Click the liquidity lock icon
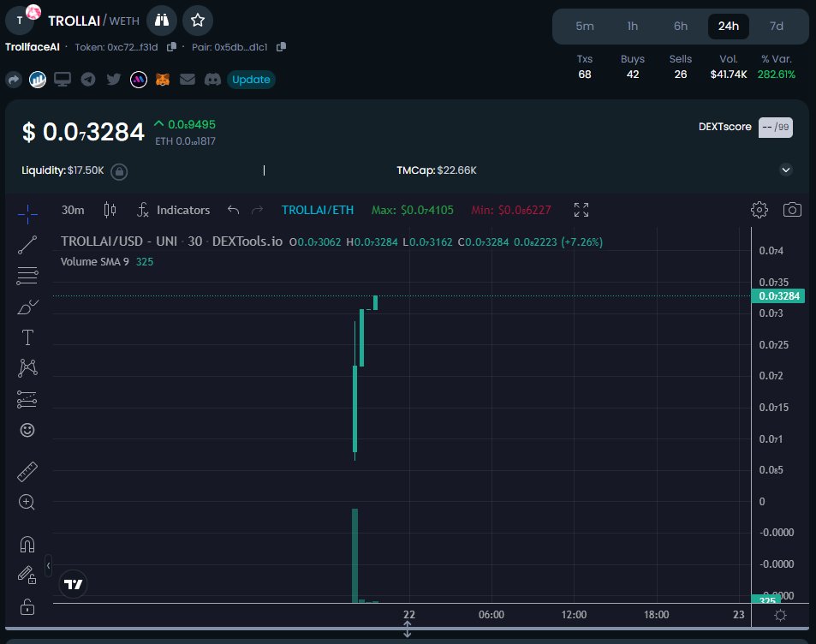This screenshot has height=644, width=816. [119, 171]
